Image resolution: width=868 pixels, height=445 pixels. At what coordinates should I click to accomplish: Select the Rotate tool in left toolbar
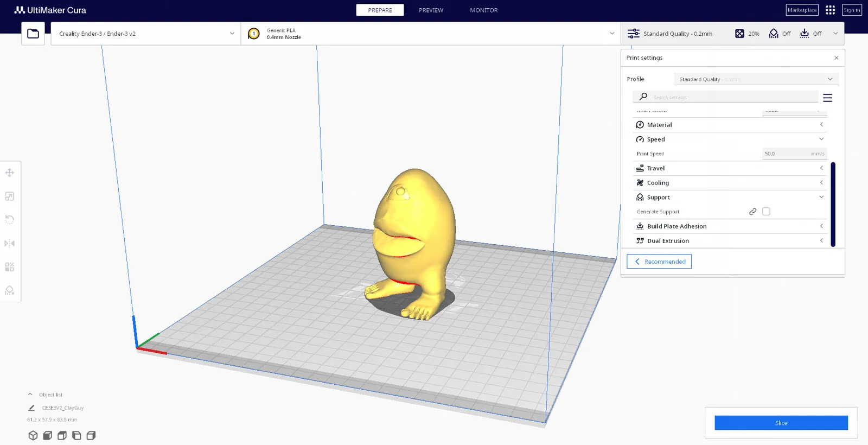(x=10, y=220)
